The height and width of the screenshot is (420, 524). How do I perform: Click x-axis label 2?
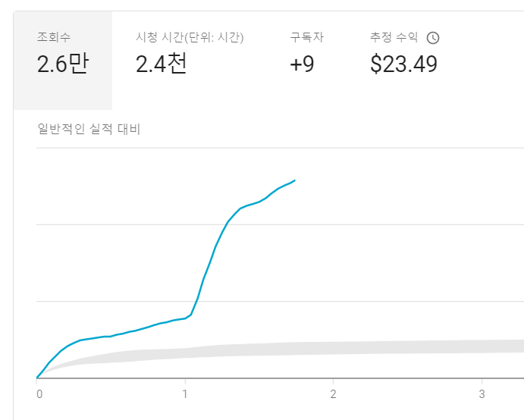click(333, 394)
